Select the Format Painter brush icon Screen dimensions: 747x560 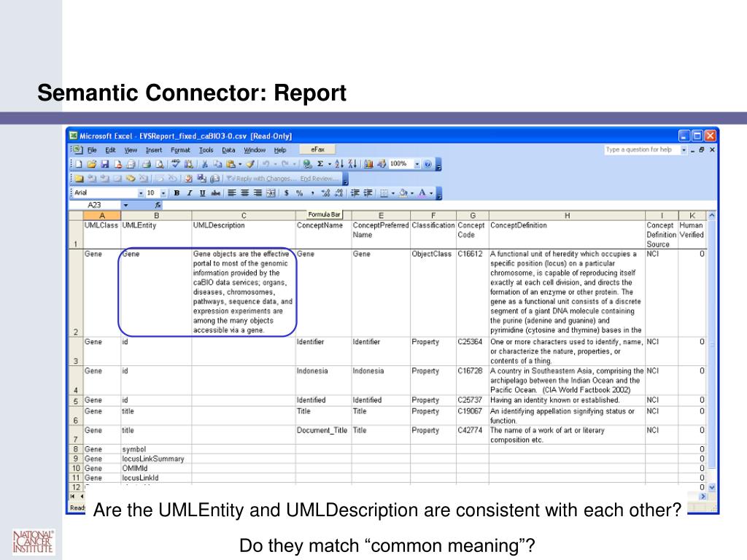click(251, 164)
